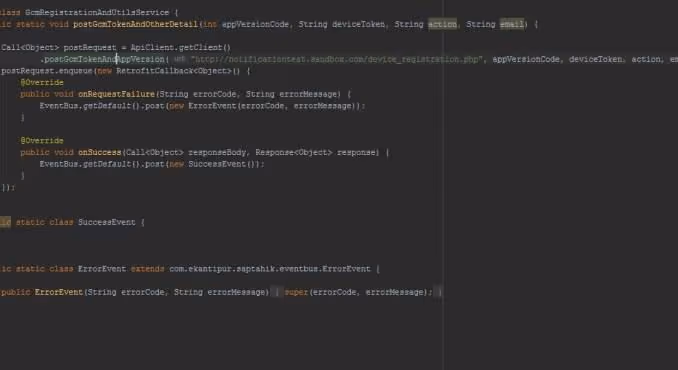678x370 pixels.
Task: Click 'Response<Object>' type in the onSuccess signature
Action: pos(294,153)
